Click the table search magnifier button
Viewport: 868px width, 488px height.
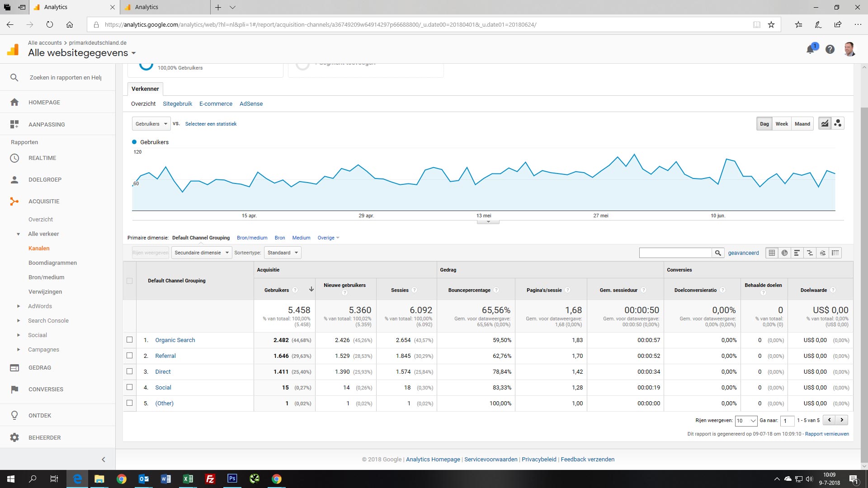[718, 253]
